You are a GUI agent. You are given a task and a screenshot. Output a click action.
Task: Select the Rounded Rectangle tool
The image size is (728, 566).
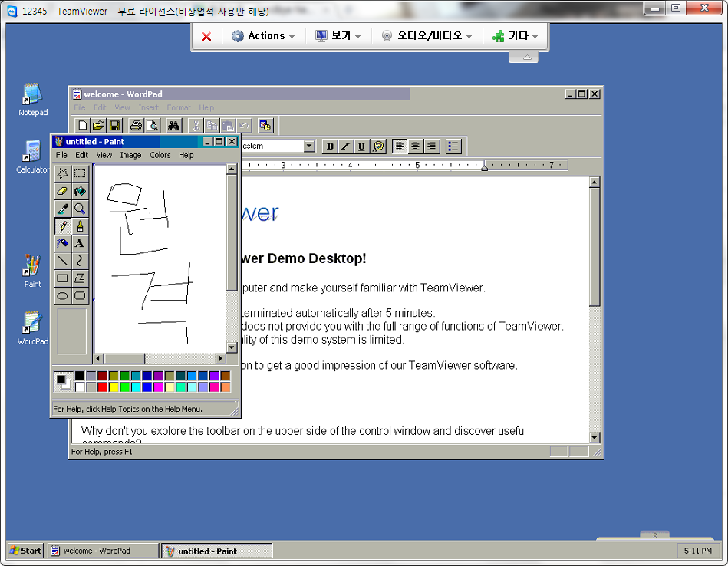pos(80,296)
